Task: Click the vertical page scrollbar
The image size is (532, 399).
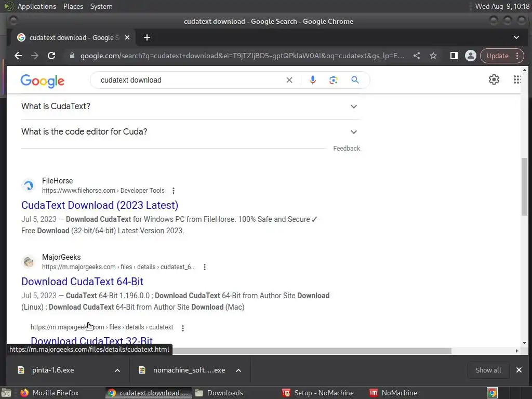Action: [525, 187]
